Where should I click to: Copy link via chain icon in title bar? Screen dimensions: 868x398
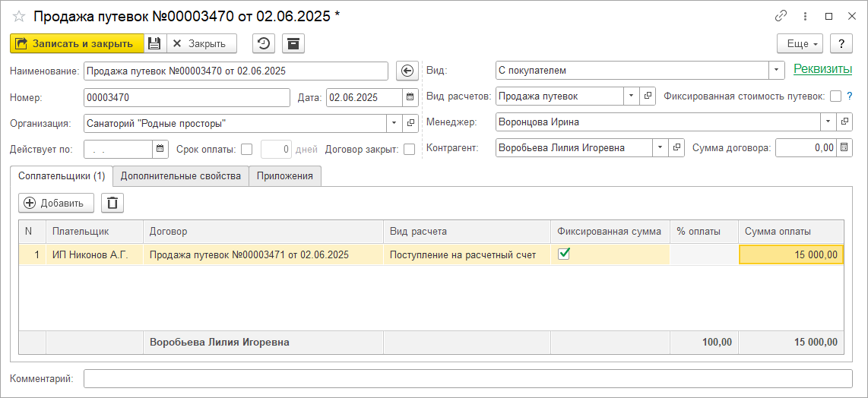pos(781,17)
